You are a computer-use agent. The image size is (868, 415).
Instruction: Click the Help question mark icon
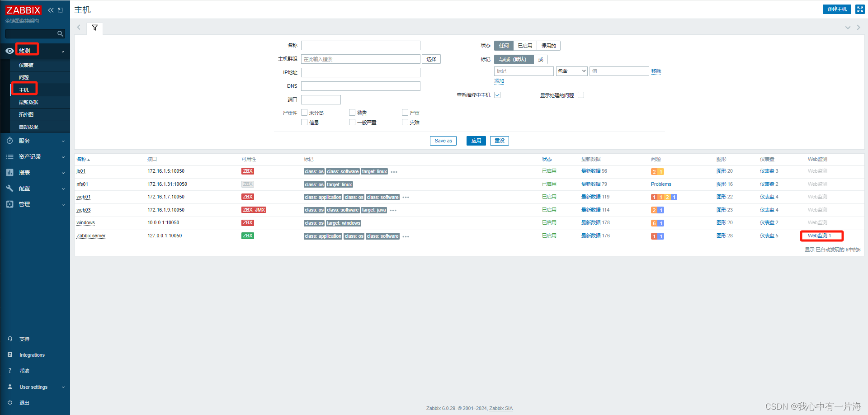(10, 371)
